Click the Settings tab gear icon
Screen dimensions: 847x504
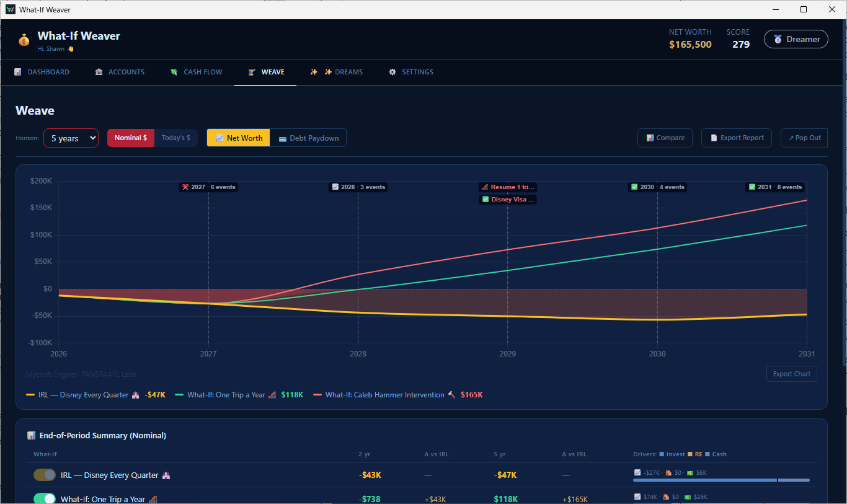point(392,72)
